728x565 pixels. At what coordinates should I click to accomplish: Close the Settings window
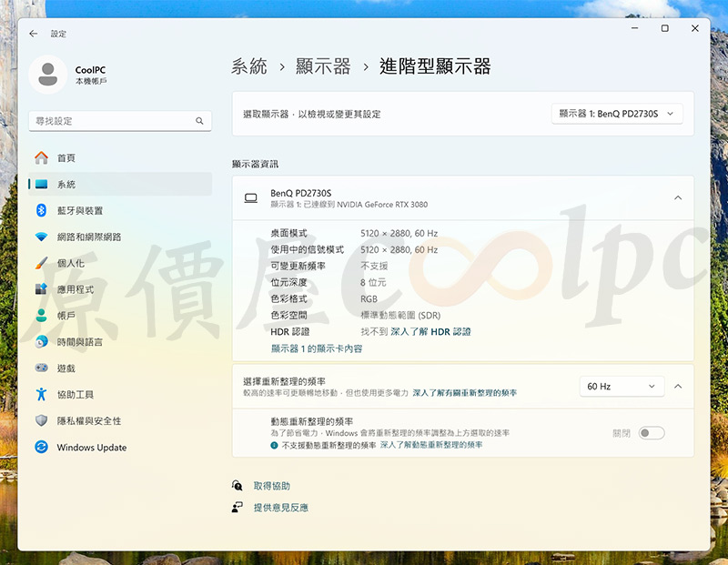click(695, 28)
